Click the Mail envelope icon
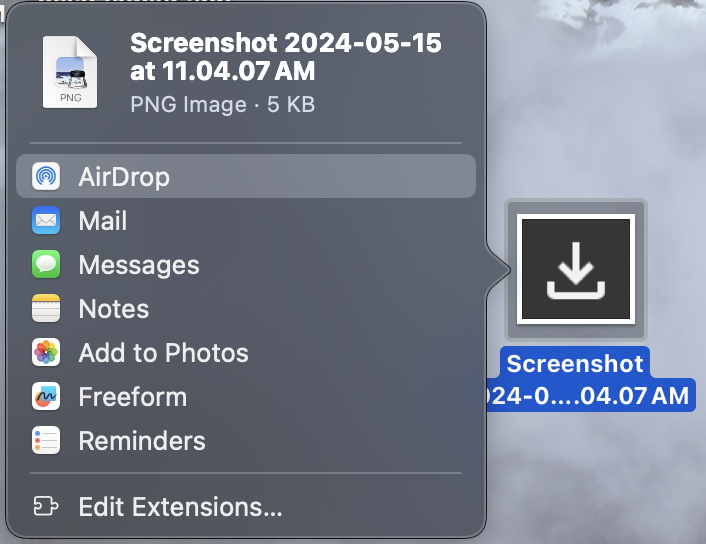Viewport: 706px width, 544px height. pyautogui.click(x=46, y=221)
